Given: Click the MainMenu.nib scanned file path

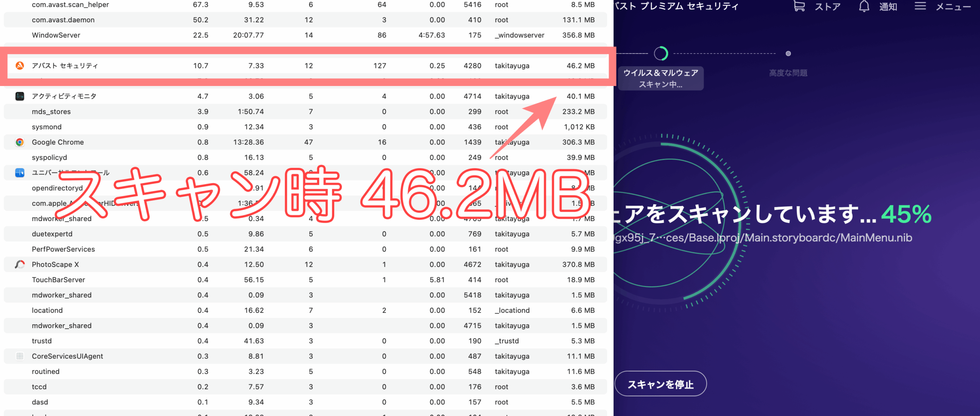Looking at the screenshot, I should click(763, 237).
